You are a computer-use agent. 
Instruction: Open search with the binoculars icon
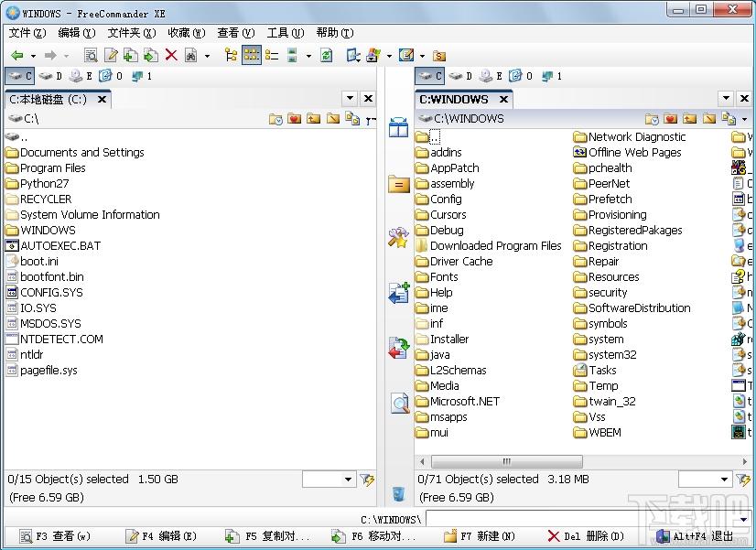pyautogui.click(x=191, y=56)
